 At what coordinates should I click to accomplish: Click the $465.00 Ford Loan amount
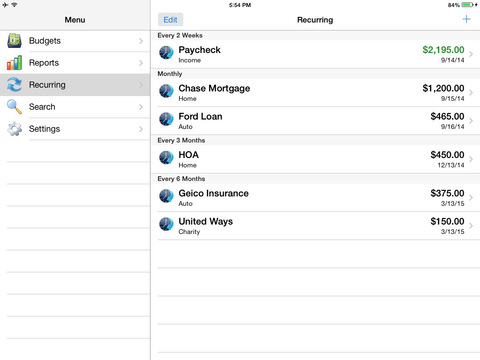[x=447, y=116]
